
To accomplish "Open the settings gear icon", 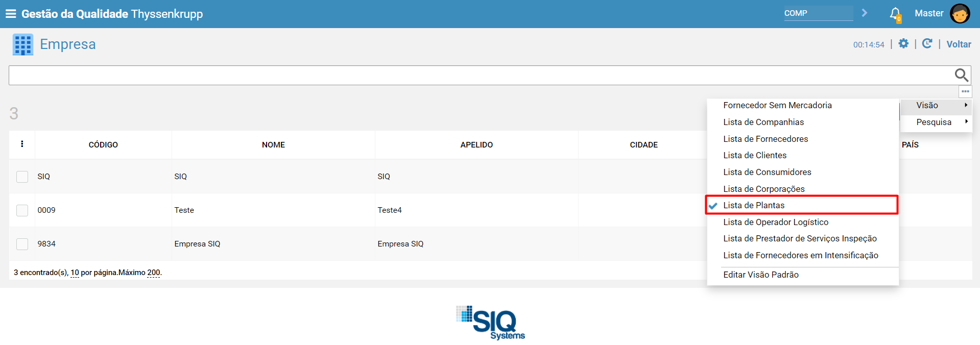I will tap(903, 44).
